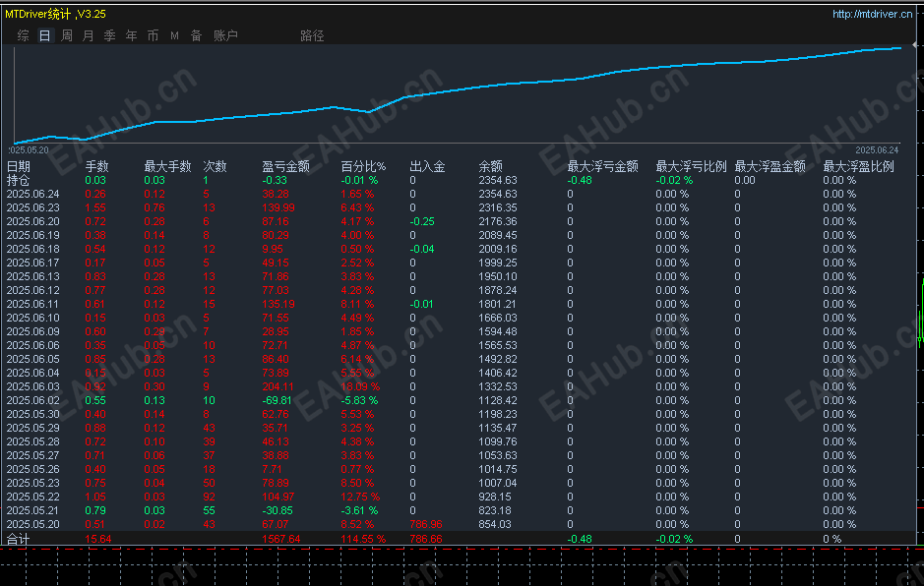Click the 15.64 total lots value
The width and height of the screenshot is (924, 586).
(97, 539)
